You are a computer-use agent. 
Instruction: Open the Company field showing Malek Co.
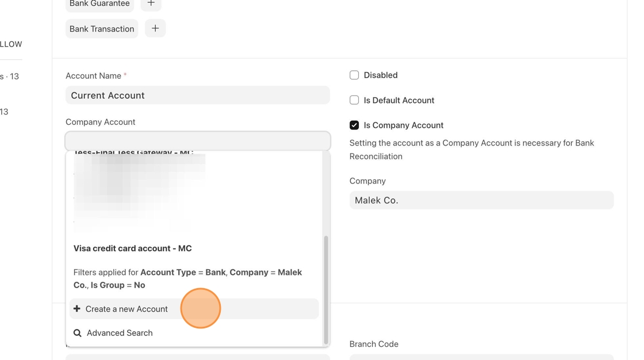point(481,200)
